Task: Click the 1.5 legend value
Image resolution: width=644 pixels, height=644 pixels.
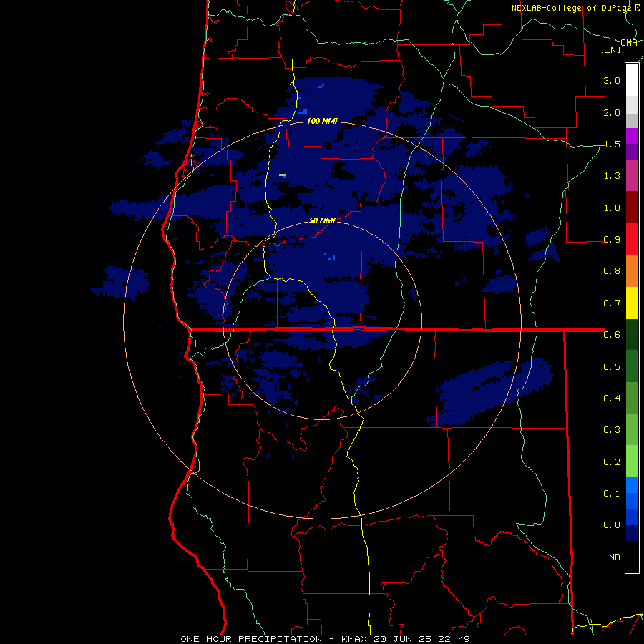Action: 612,144
